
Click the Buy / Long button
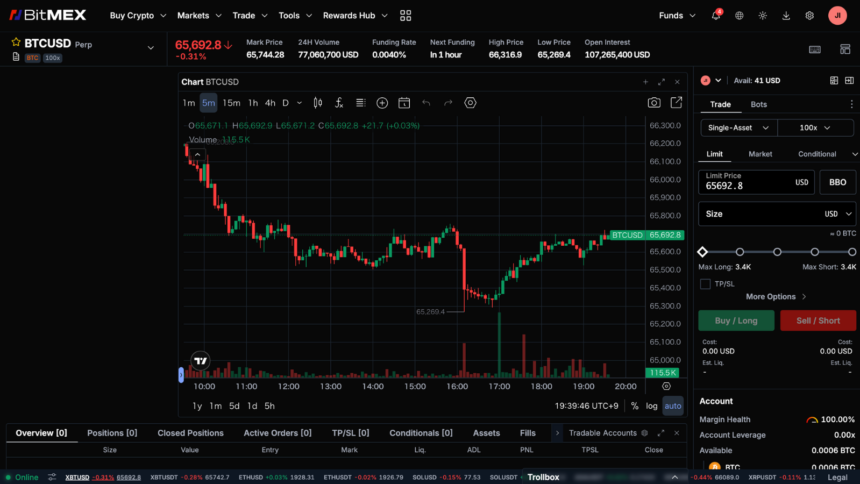click(736, 320)
